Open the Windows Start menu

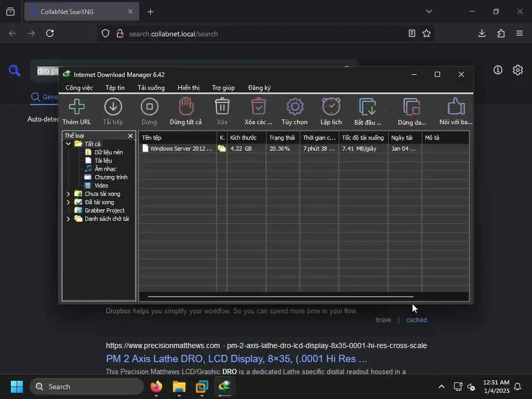pyautogui.click(x=17, y=387)
